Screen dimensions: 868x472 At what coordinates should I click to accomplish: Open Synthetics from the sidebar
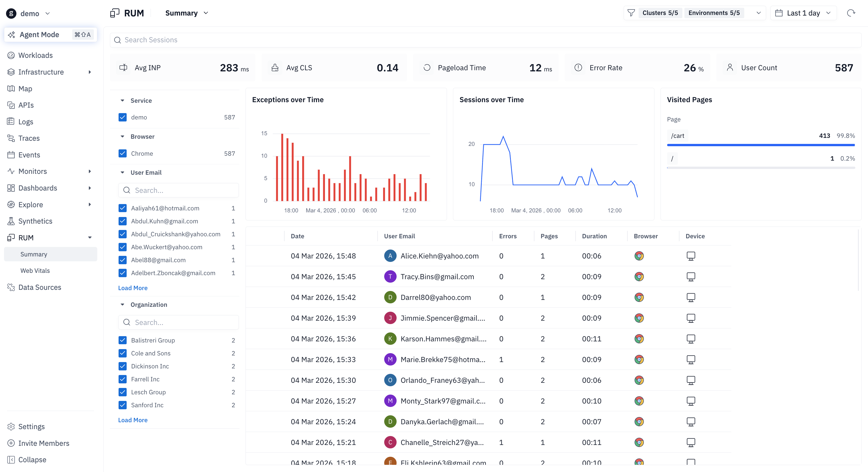click(x=35, y=221)
